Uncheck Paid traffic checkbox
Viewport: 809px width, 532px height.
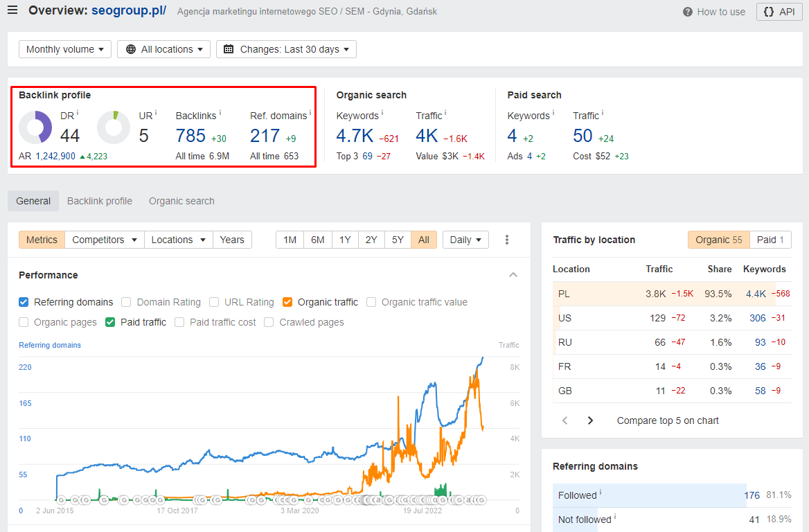point(110,323)
